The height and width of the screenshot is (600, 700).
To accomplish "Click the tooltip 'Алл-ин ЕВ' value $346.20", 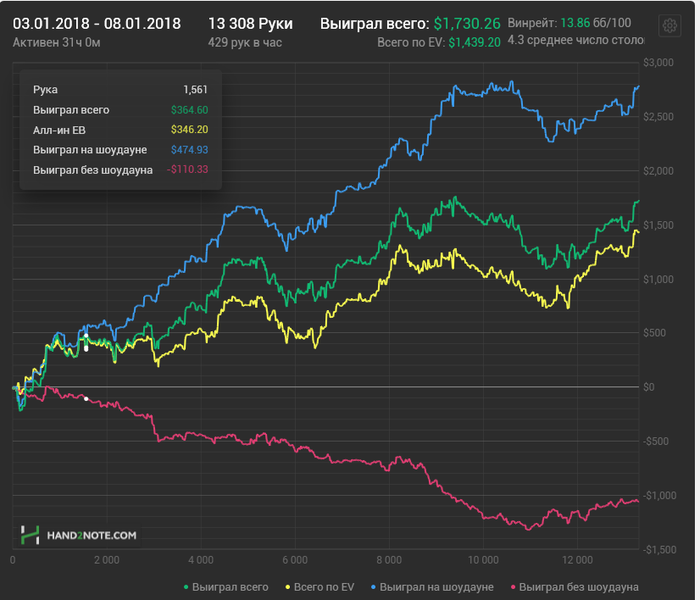I will [x=189, y=129].
